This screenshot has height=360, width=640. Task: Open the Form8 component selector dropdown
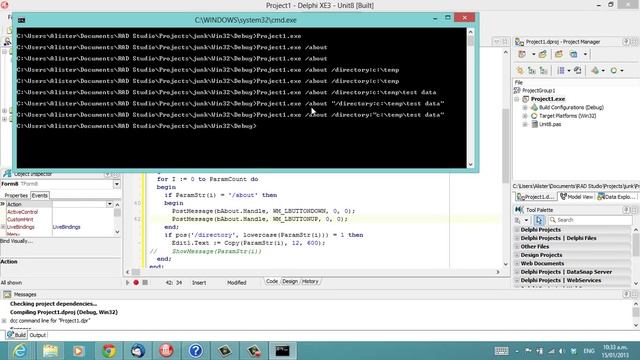117,184
